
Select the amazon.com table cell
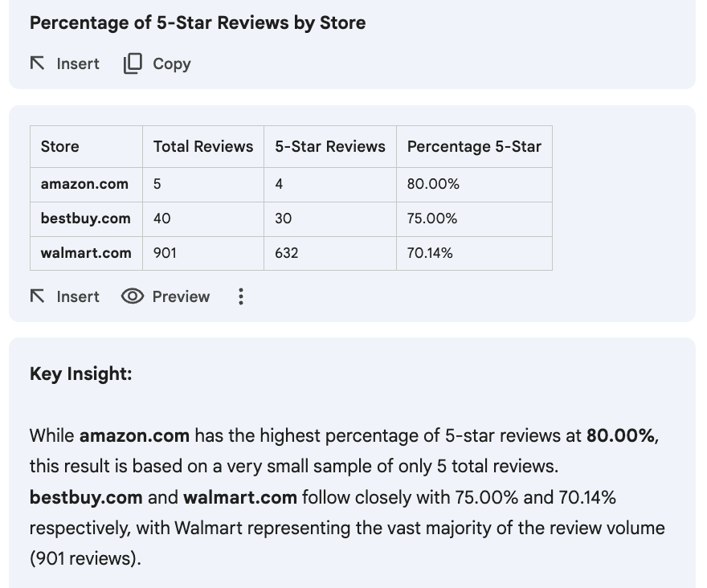[84, 184]
